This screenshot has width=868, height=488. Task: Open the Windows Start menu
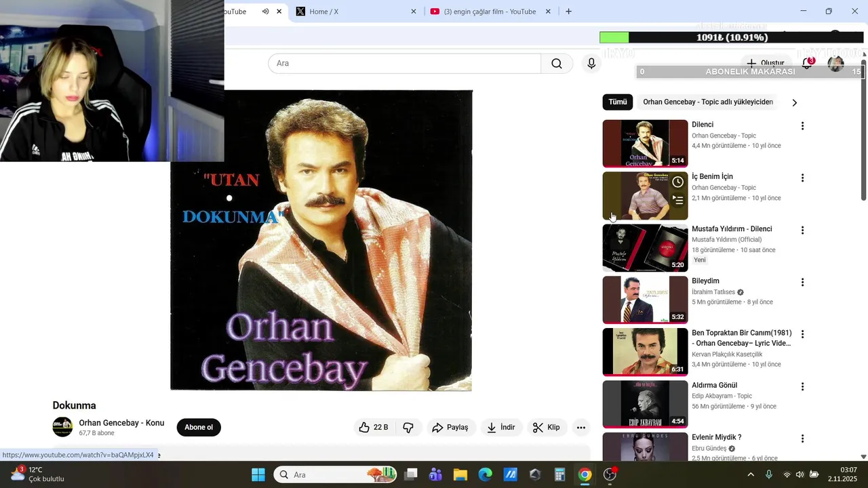[x=258, y=474]
